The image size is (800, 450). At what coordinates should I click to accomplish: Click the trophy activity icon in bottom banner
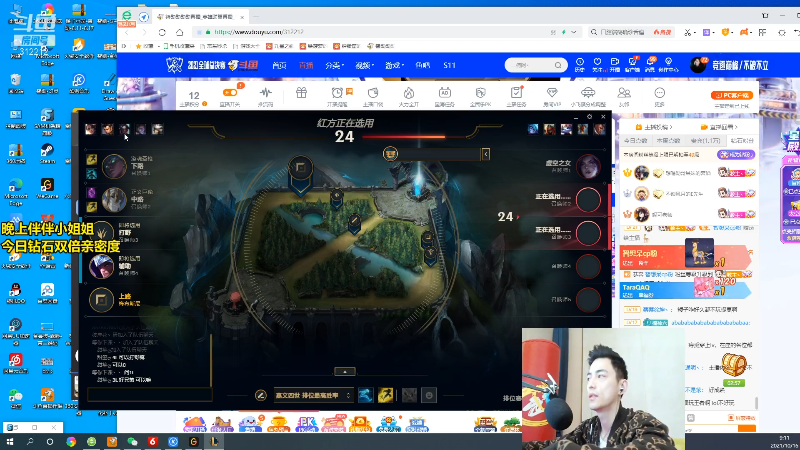pos(278,423)
